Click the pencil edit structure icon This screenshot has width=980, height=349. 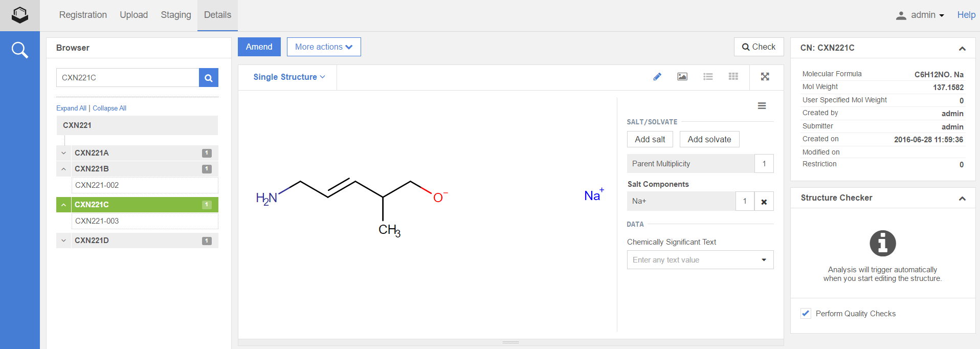point(657,77)
